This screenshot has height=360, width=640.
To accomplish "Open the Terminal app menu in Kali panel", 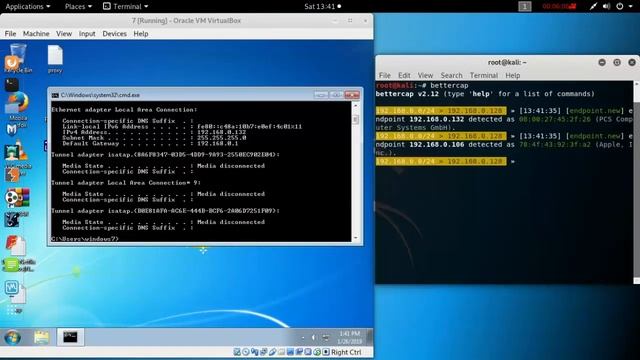I will [x=126, y=6].
